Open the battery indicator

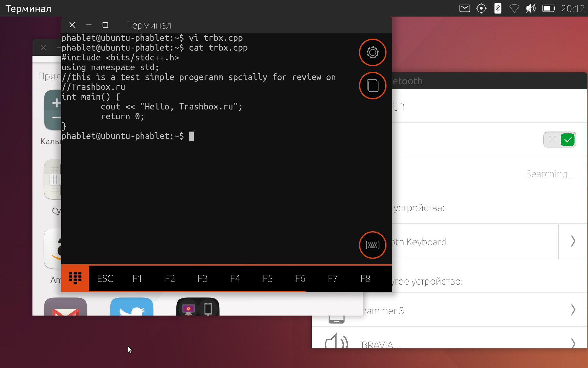548,8
